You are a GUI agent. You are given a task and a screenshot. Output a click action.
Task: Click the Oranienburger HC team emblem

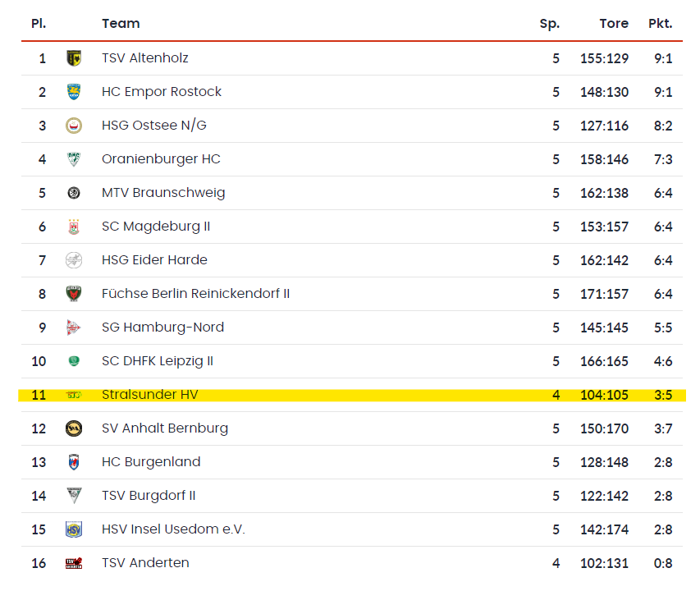point(74,159)
